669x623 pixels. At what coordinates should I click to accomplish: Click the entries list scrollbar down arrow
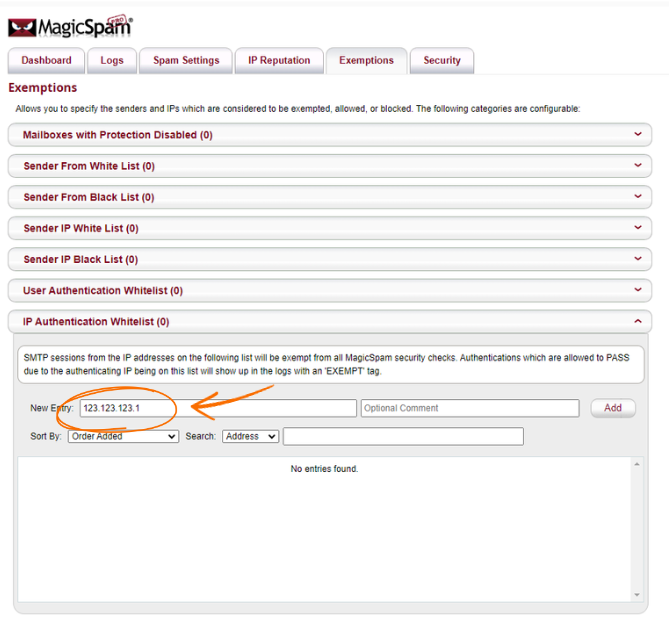pos(637,595)
